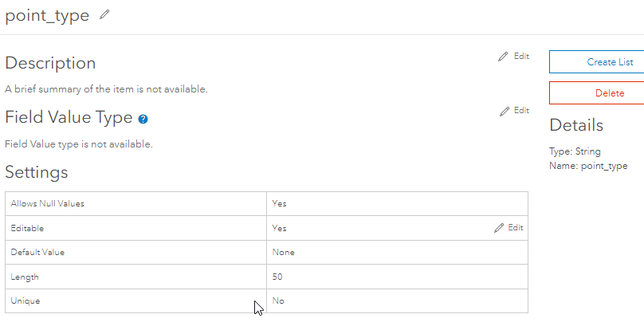Click Type: String in Details
Viewport: 644px width, 326px height.
pyautogui.click(x=575, y=151)
